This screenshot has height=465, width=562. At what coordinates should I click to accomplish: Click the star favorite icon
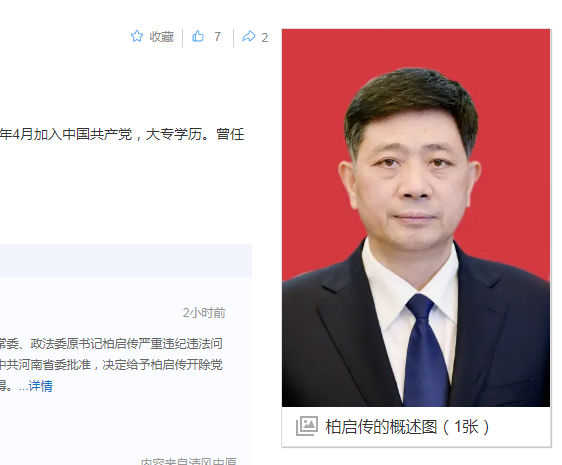[x=137, y=37]
